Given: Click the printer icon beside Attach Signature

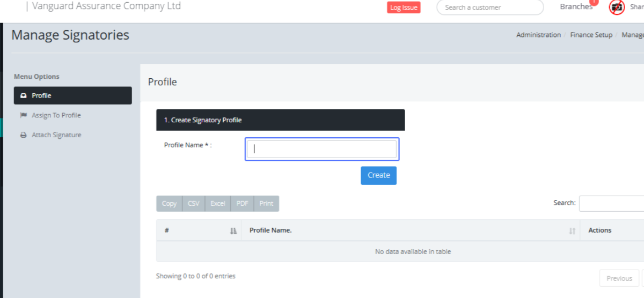Looking at the screenshot, I should pos(24,135).
